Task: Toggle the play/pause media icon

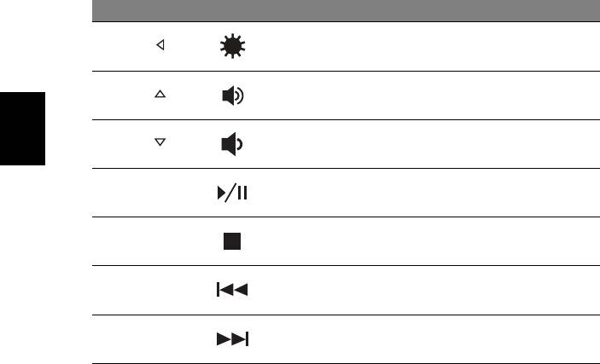Action: click(232, 194)
